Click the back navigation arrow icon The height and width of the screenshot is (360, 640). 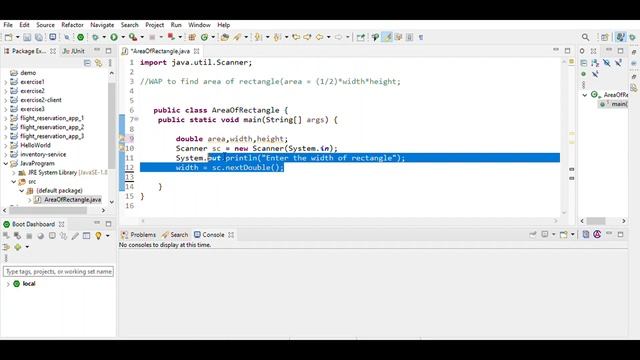coord(319,37)
